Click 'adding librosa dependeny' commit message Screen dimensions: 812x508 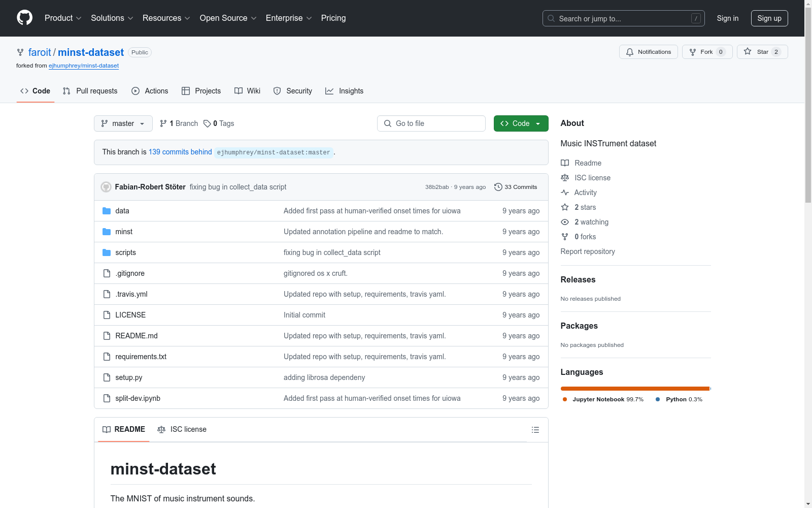324,377
